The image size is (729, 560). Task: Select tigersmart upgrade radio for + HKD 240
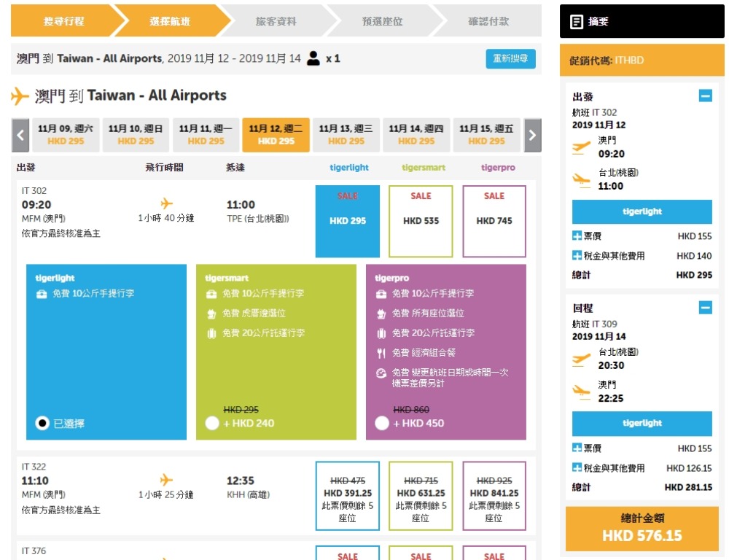(x=212, y=423)
